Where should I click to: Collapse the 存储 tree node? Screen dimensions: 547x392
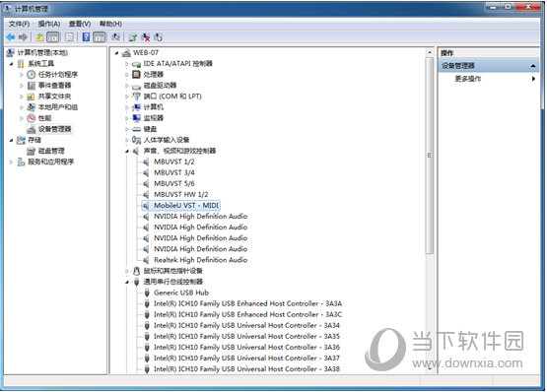click(x=11, y=140)
